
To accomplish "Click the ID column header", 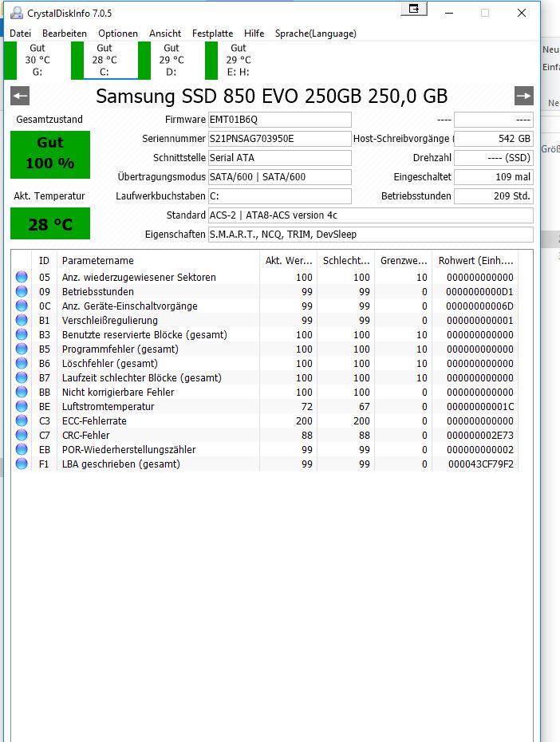I will click(44, 261).
